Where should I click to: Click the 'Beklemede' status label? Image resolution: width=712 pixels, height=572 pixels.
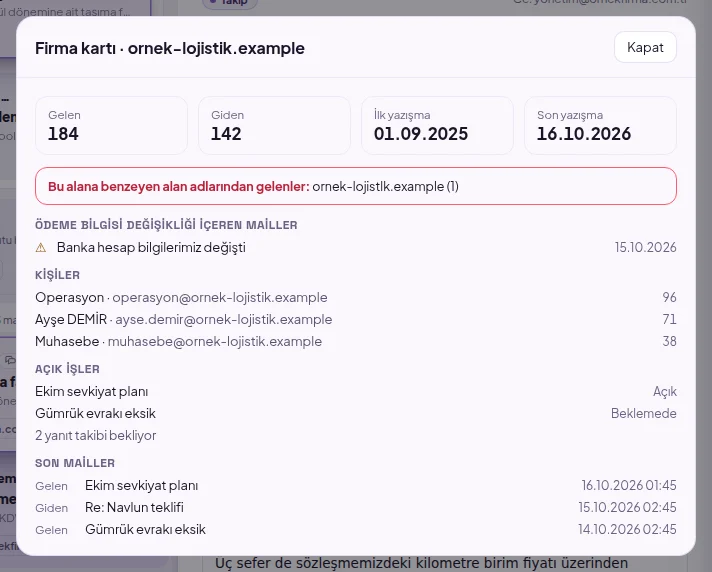pos(643,413)
